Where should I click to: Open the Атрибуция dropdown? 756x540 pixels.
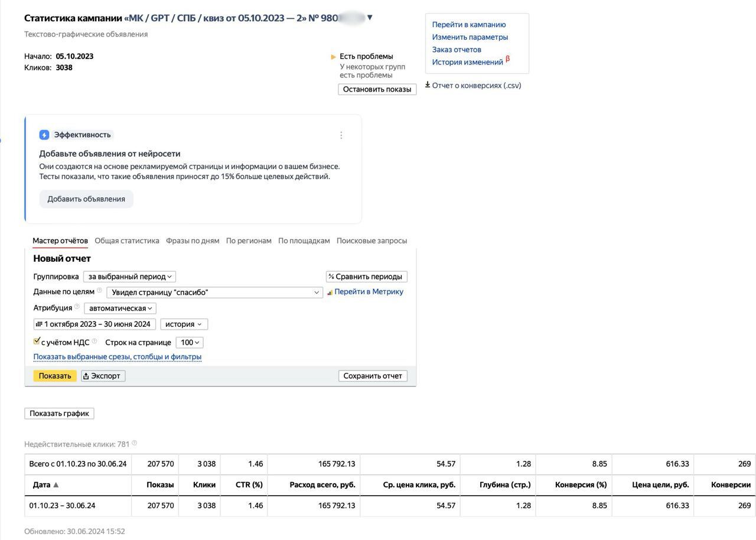click(120, 308)
